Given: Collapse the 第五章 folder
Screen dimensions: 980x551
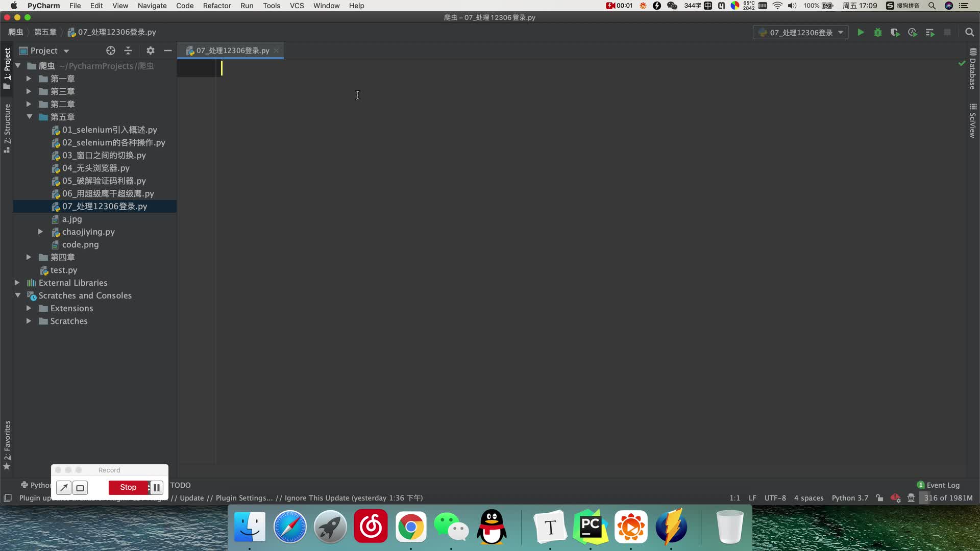Looking at the screenshot, I should pos(29,117).
